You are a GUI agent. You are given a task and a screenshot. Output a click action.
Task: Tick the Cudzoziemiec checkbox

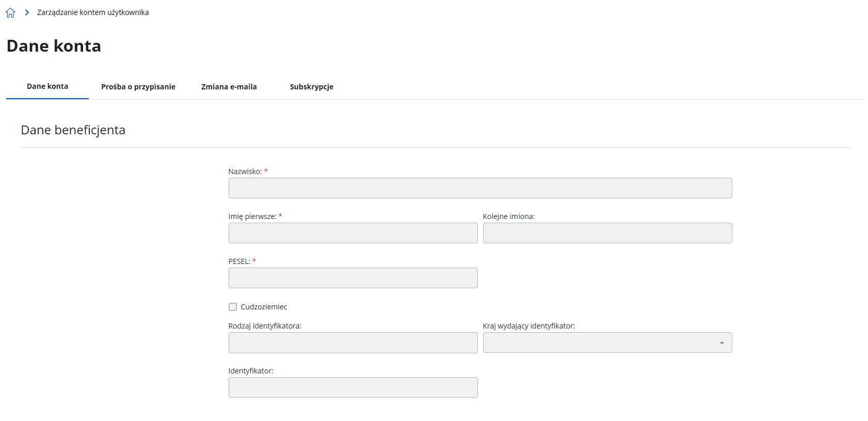233,307
